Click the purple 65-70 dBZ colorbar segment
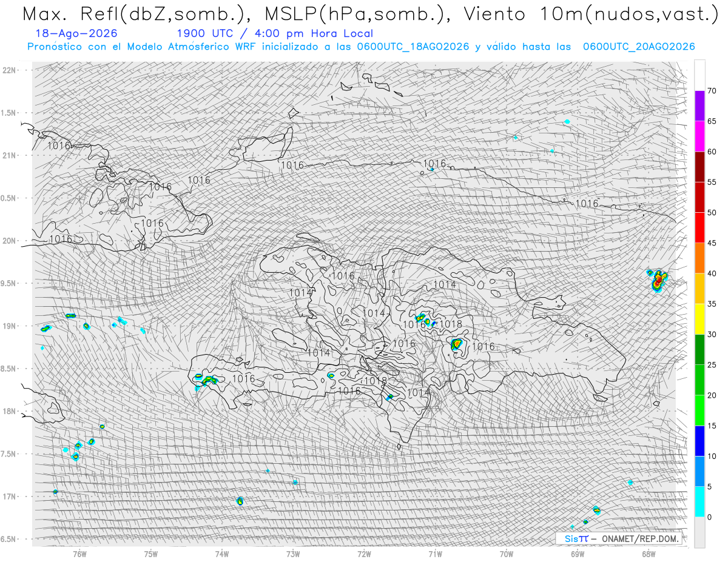 pos(699,106)
